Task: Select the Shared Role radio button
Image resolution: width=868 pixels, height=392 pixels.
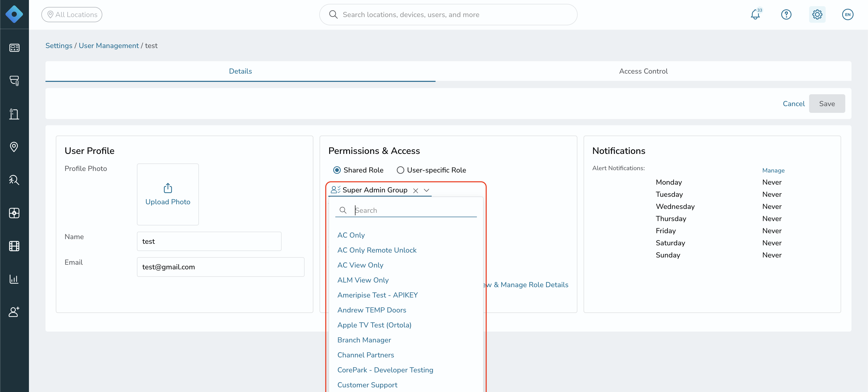Action: click(x=337, y=170)
